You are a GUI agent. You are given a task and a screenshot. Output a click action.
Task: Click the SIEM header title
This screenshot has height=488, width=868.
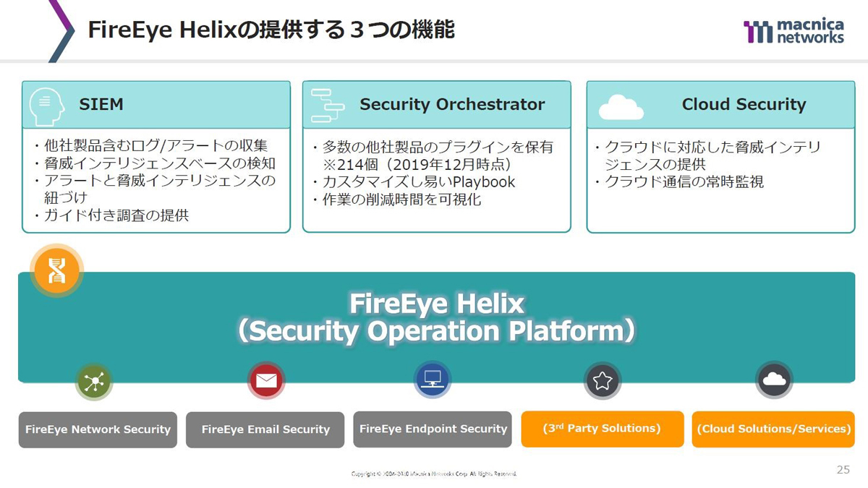[x=101, y=104]
